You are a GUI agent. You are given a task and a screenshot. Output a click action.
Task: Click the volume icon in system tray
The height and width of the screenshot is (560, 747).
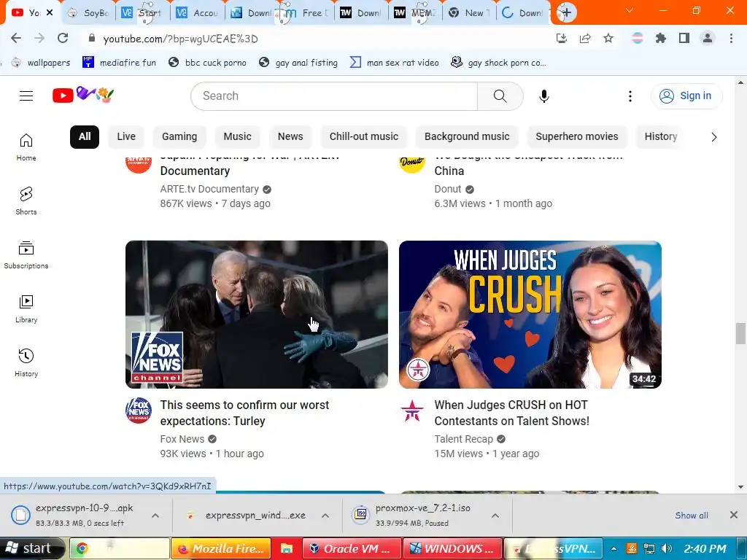(x=667, y=548)
